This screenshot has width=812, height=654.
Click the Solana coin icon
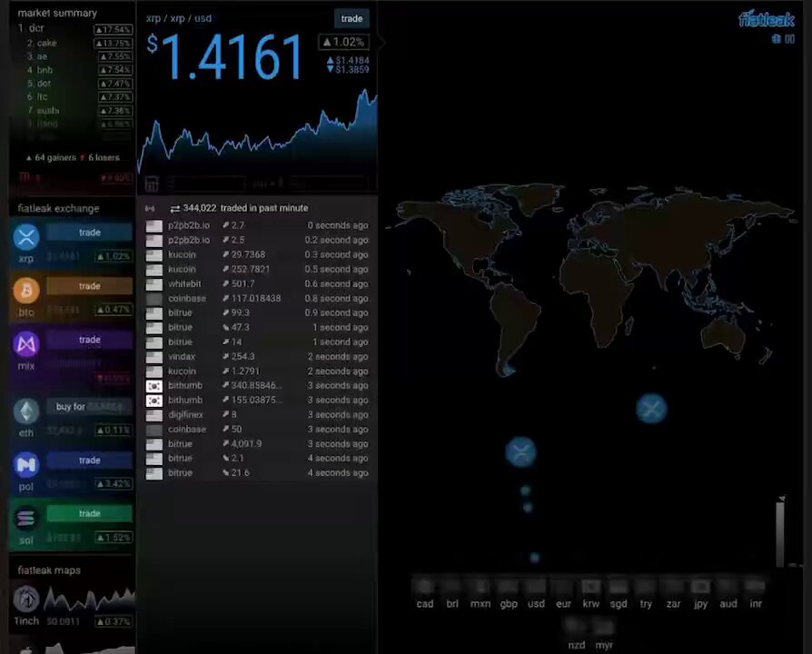click(x=26, y=519)
